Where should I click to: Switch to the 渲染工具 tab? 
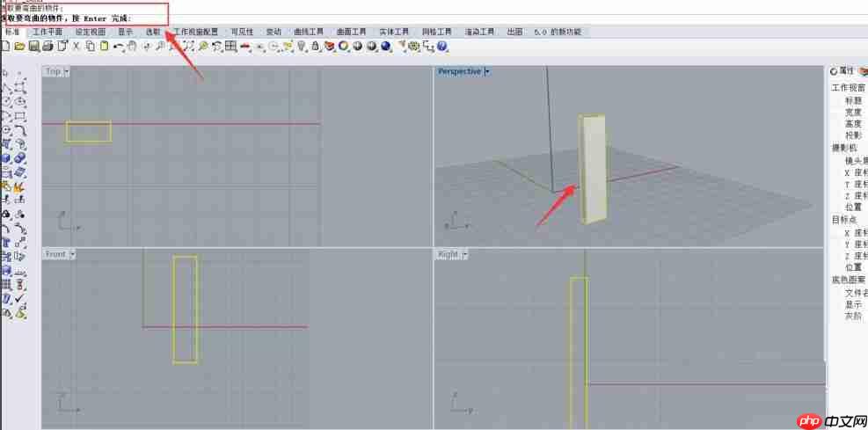coord(479,33)
